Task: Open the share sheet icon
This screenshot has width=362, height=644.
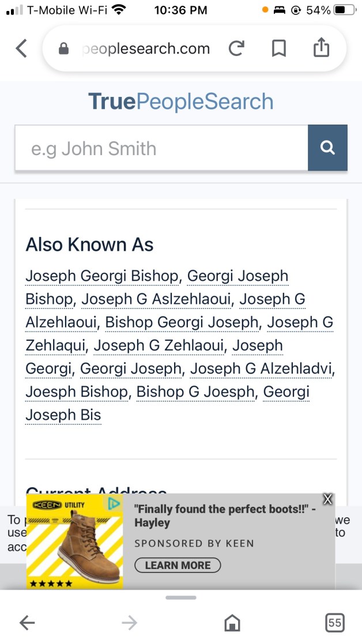Action: tap(321, 48)
